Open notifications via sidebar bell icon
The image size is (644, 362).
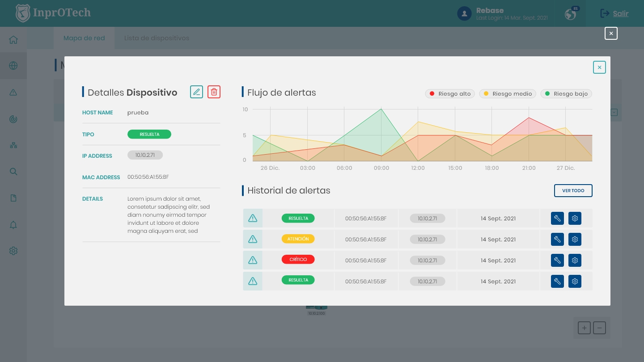pos(13,224)
